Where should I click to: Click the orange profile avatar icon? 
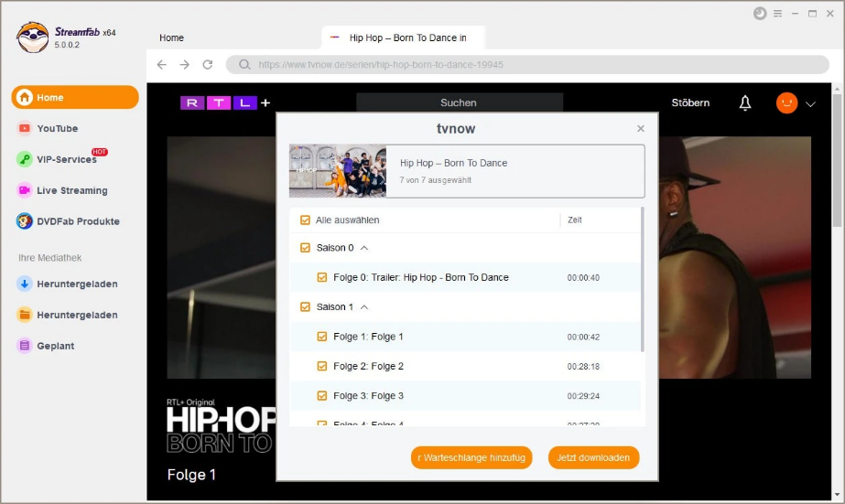786,103
